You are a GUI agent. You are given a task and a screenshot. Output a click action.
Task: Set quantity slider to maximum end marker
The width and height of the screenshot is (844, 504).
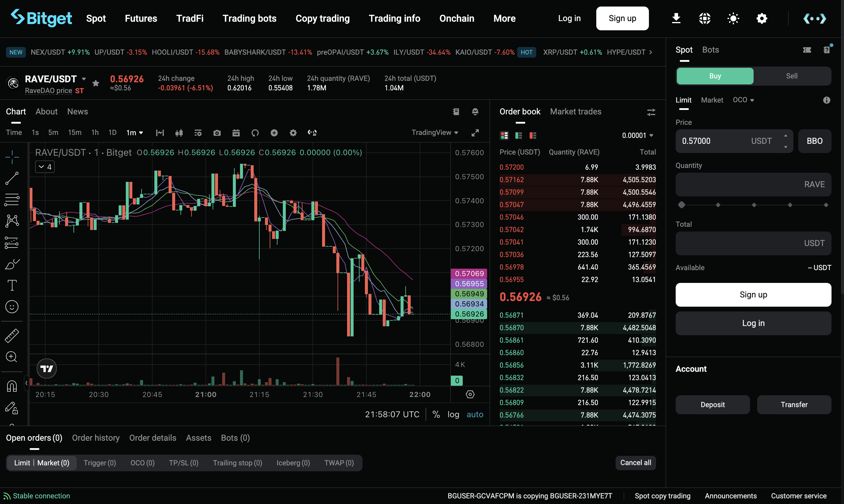click(x=826, y=205)
